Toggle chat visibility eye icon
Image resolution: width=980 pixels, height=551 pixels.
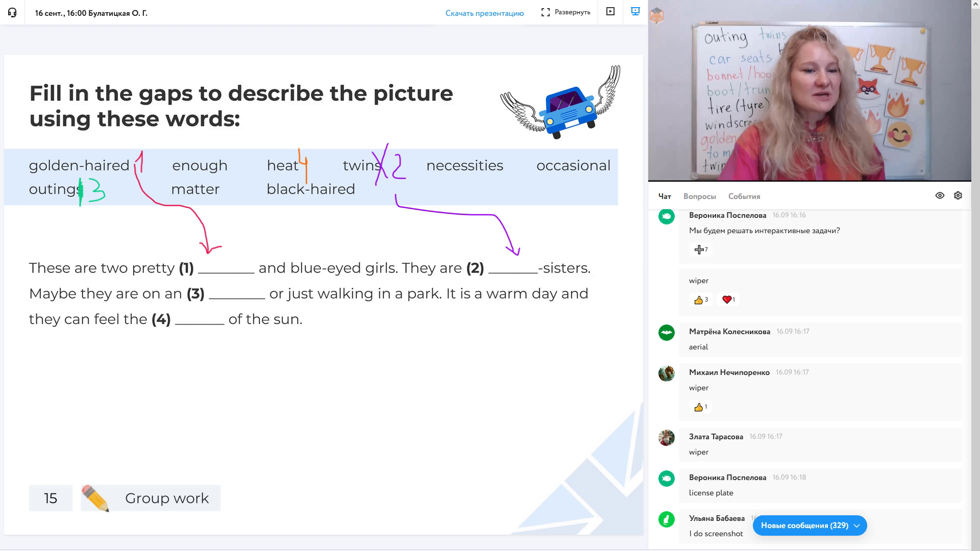click(x=940, y=196)
